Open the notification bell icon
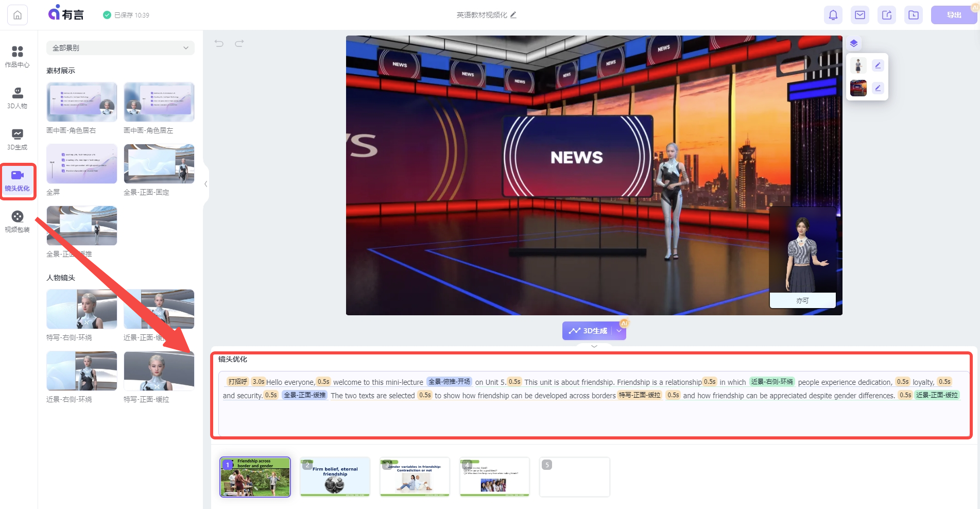The image size is (980, 509). click(x=833, y=15)
